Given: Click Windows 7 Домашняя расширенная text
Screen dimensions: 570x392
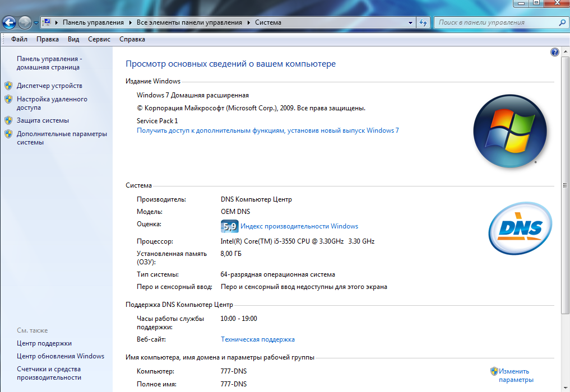Looking at the screenshot, I should pos(193,95).
